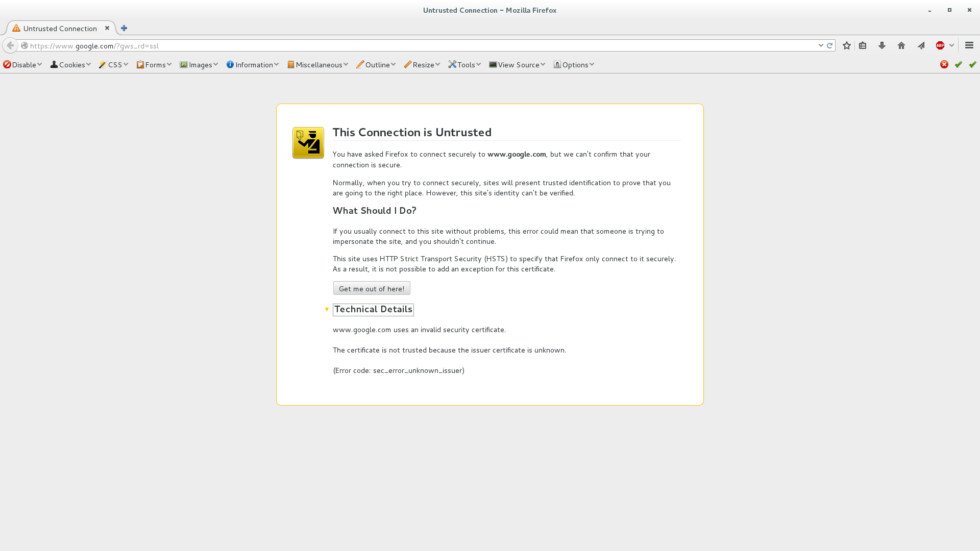The height and width of the screenshot is (551, 980).
Task: Click the paper-plane send icon
Action: point(921,46)
